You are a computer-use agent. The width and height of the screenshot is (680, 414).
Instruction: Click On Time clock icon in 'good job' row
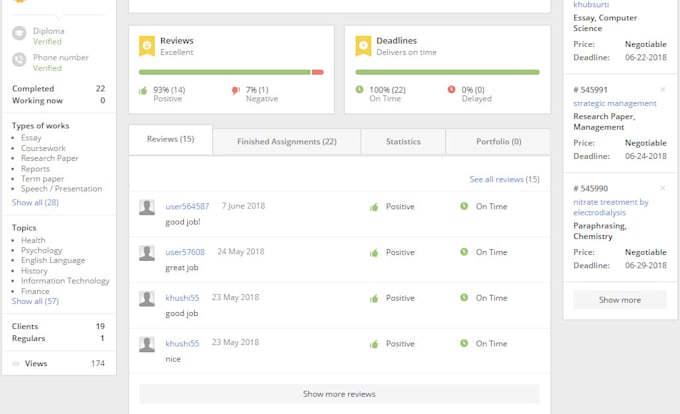464,297
